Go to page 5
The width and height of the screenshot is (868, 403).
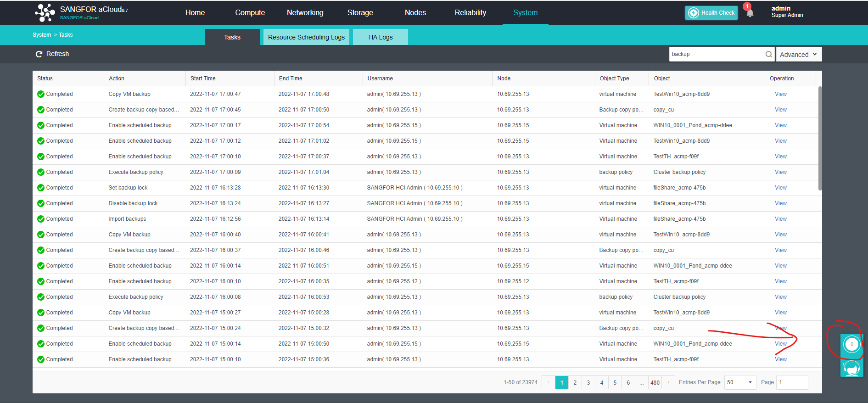[615, 382]
